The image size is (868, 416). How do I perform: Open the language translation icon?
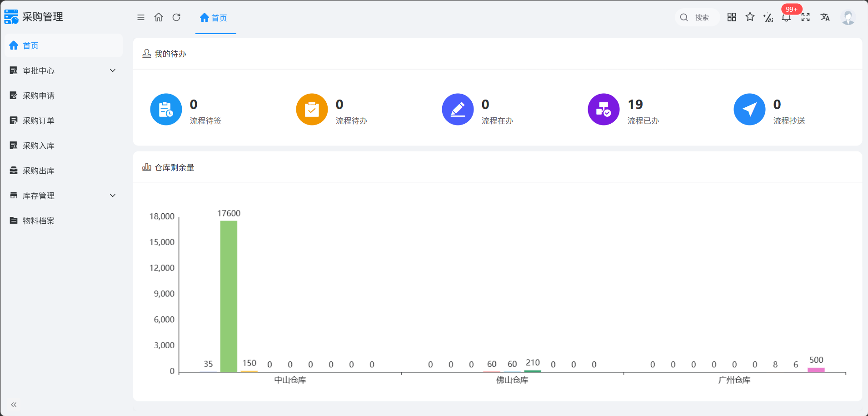pyautogui.click(x=825, y=17)
